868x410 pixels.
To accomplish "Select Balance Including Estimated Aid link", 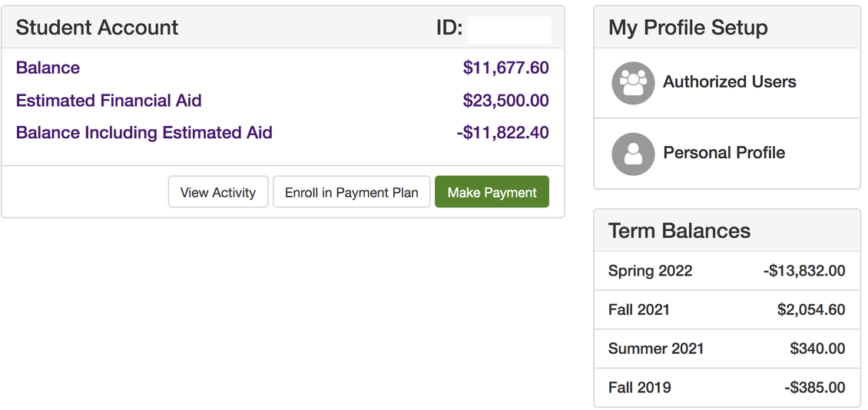I will click(144, 133).
